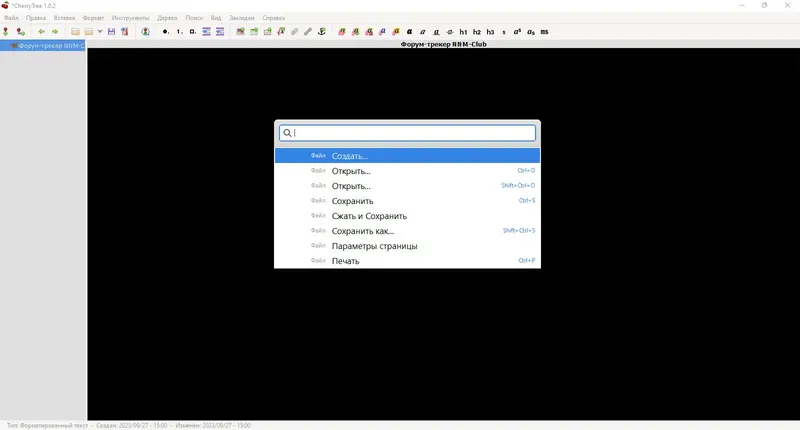Insert a codebox via toolbar icon

267,32
